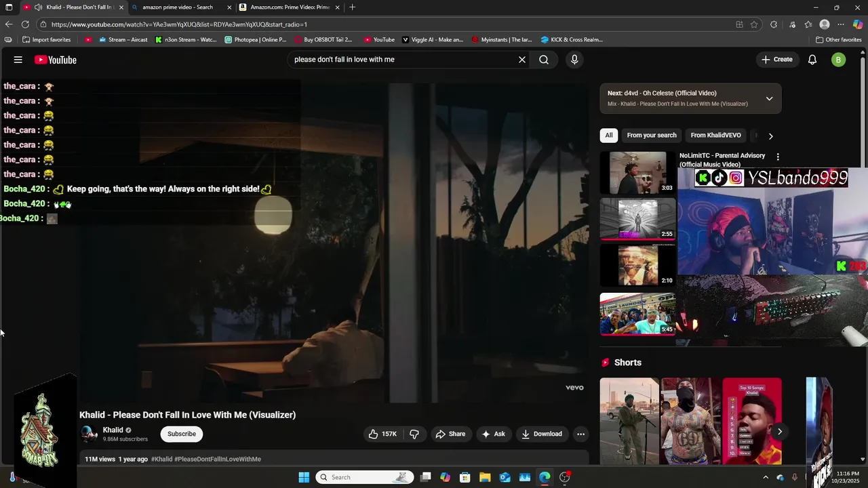Like the Khalid video

coord(383,434)
